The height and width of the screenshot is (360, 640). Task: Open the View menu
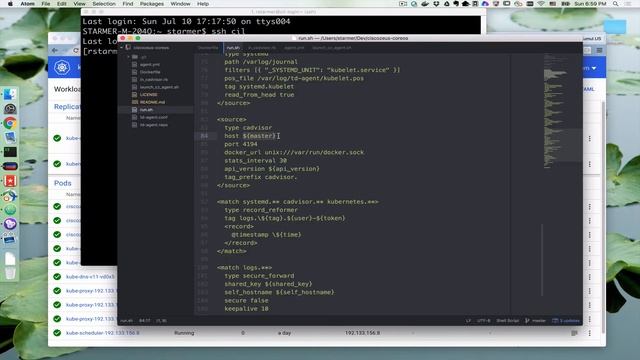[79, 4]
